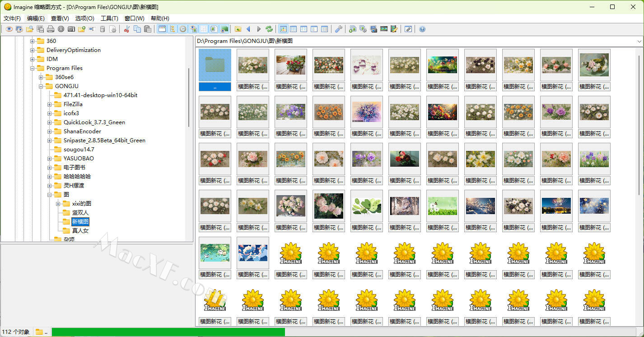The image size is (644, 337).
Task: Open the 查看(V) menu
Action: click(60, 19)
